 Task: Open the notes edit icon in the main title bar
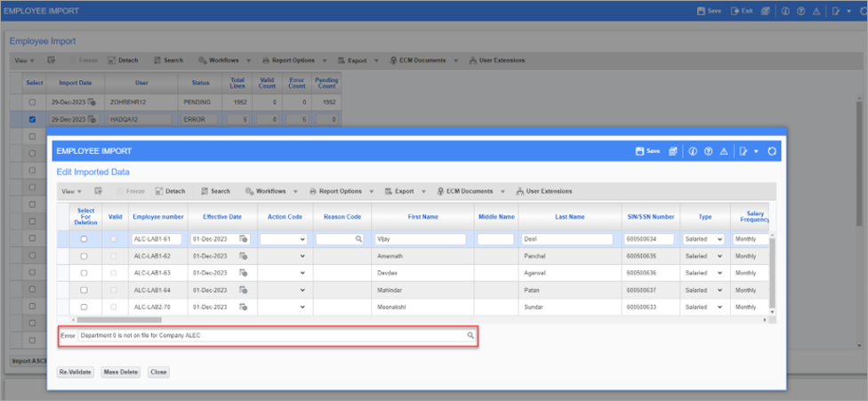[x=836, y=11]
